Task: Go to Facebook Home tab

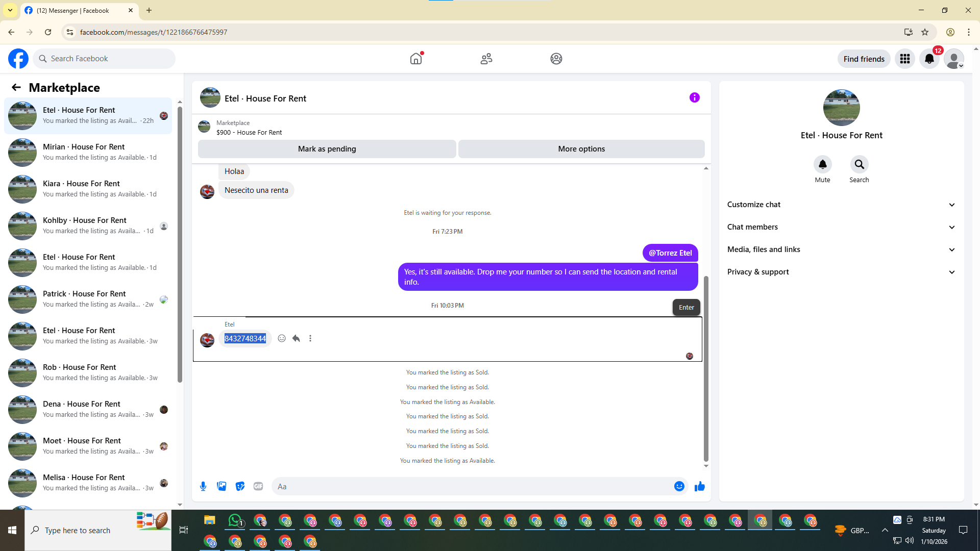Action: click(x=416, y=59)
